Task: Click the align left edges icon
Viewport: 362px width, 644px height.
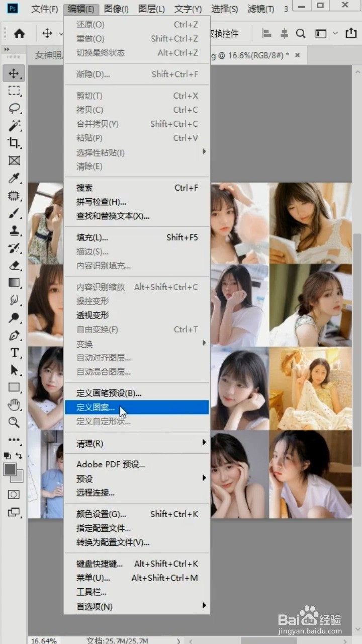Action: click(267, 34)
